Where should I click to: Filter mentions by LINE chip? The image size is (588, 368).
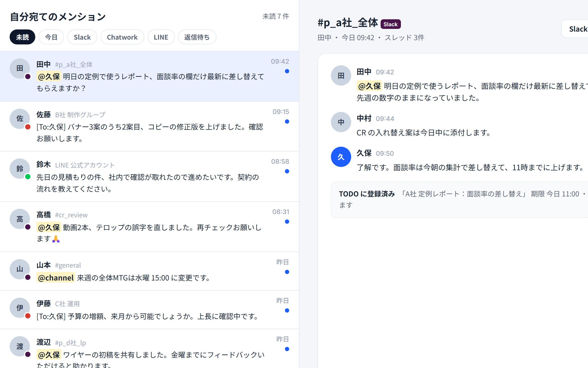161,37
